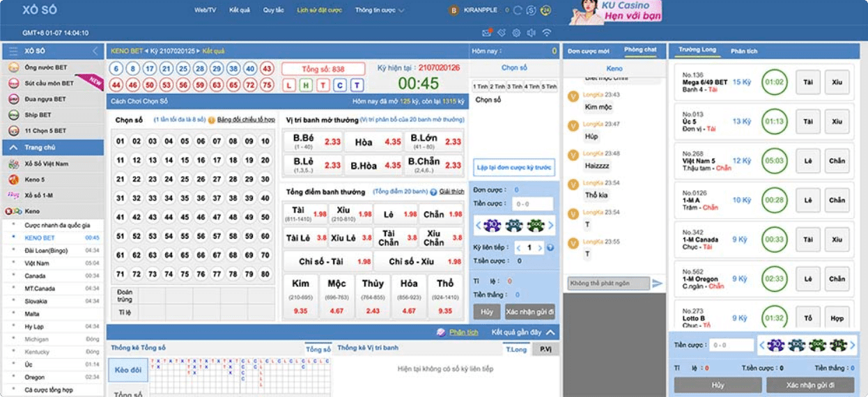The image size is (868, 397).
Task: Click Hủy button in bottom right panel
Action: point(718,384)
